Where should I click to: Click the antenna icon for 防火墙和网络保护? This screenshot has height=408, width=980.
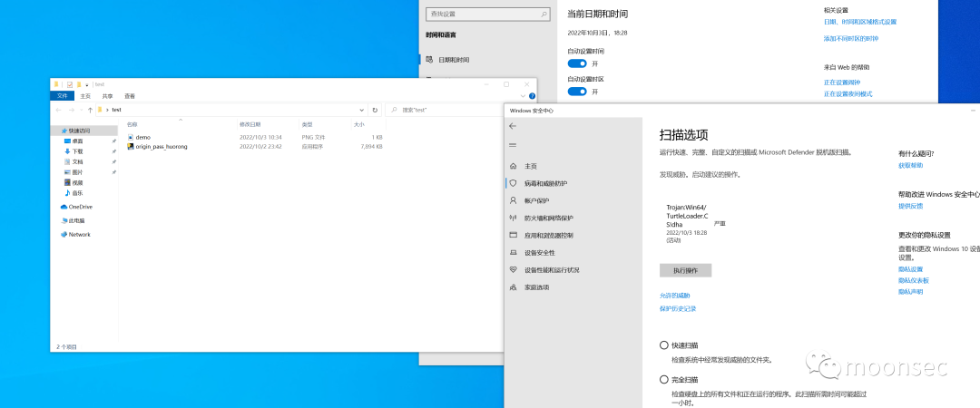513,219
